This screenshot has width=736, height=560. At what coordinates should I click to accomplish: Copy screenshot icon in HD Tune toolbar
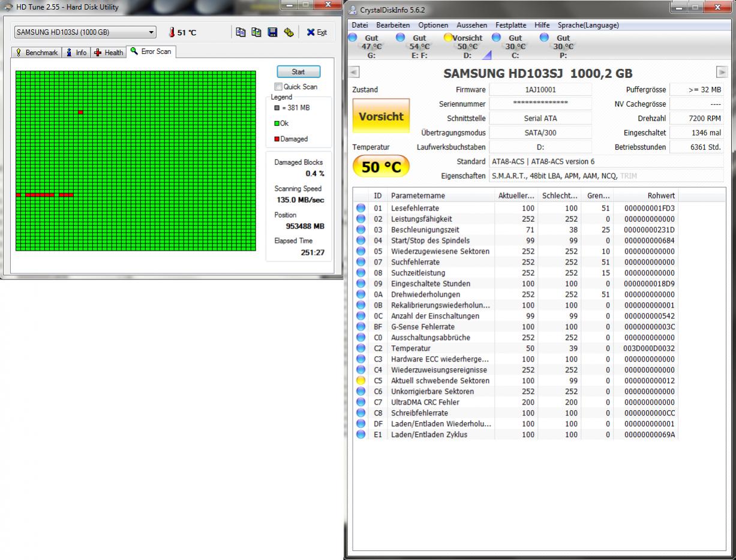tap(256, 32)
